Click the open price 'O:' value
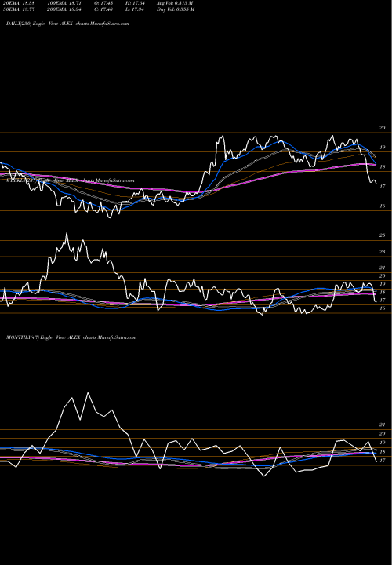 pyautogui.click(x=104, y=3)
